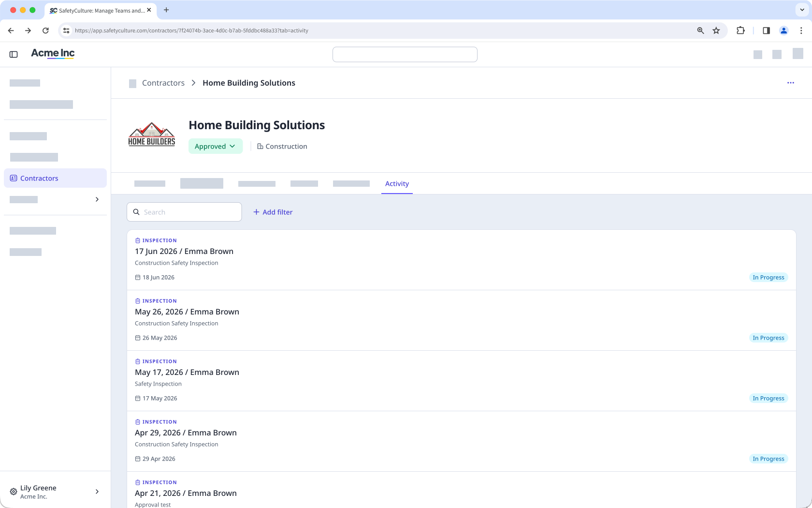Toggle browser side panel icon
812x508 pixels.
(766, 30)
